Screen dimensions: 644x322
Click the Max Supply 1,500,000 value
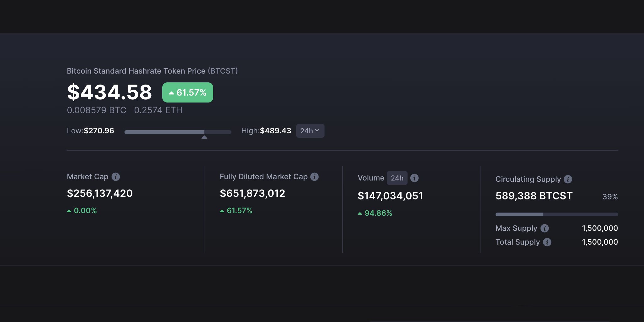[600, 228]
